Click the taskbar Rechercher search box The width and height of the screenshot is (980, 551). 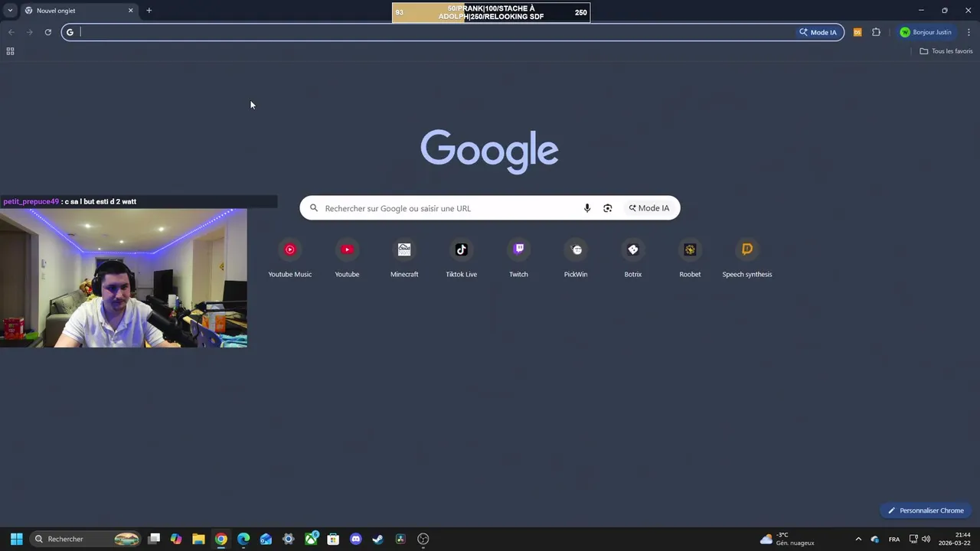(x=86, y=539)
